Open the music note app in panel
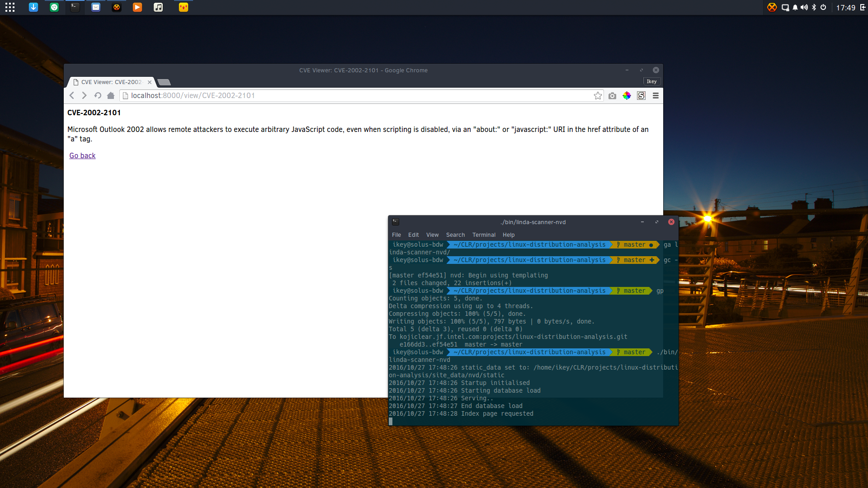 click(x=158, y=7)
